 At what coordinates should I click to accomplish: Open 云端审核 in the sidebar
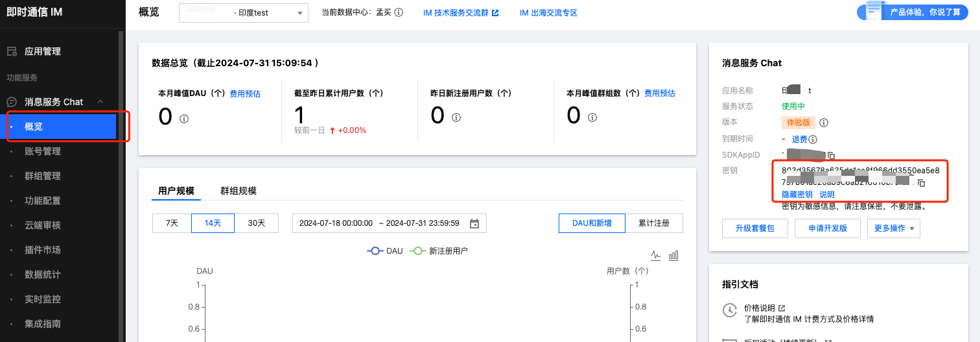click(x=43, y=225)
